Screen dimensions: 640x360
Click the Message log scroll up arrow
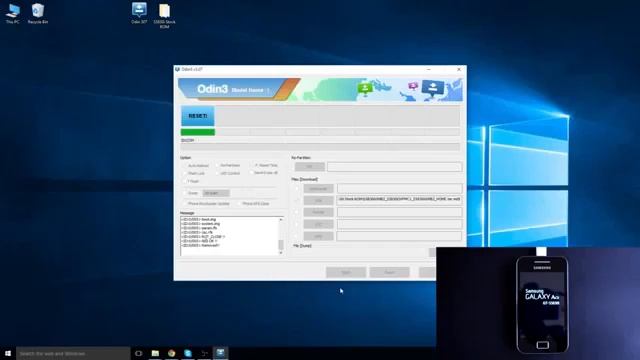point(281,220)
